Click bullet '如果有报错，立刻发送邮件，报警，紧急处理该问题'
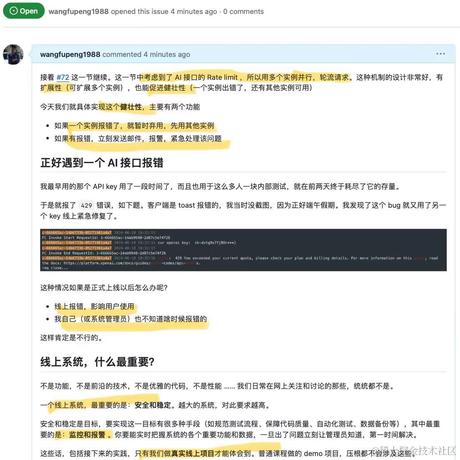460x460 pixels. [x=138, y=138]
